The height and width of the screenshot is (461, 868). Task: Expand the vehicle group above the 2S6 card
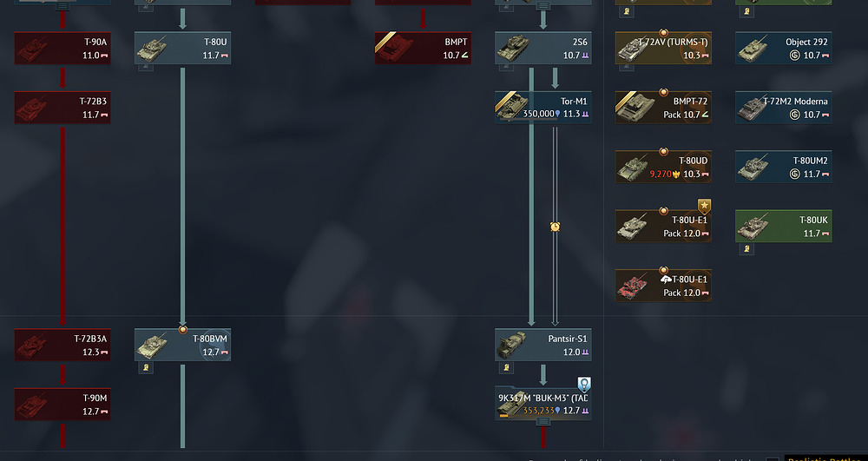(x=543, y=6)
